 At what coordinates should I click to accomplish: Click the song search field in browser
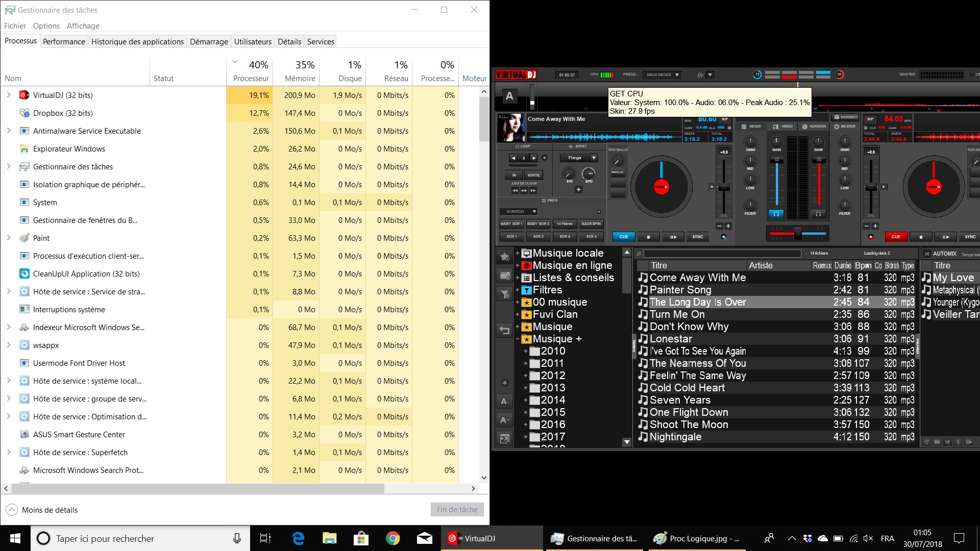pyautogui.click(x=722, y=254)
